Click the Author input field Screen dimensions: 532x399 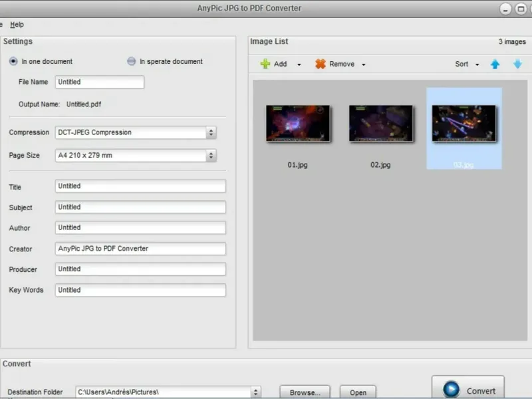(x=140, y=227)
